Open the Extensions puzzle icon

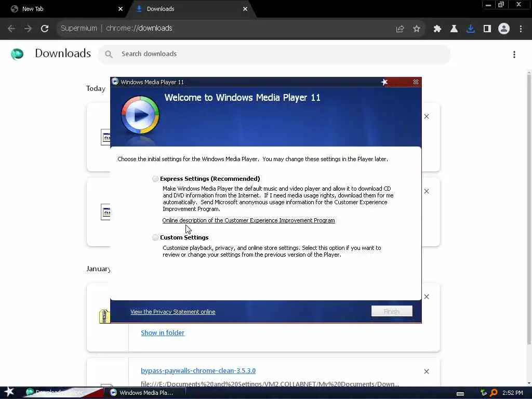point(437,29)
